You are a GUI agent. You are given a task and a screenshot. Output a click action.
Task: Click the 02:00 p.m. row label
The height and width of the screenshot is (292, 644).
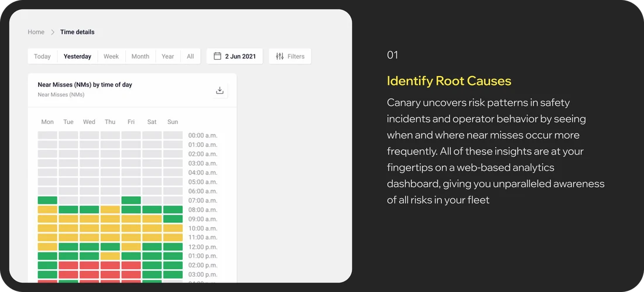203,265
